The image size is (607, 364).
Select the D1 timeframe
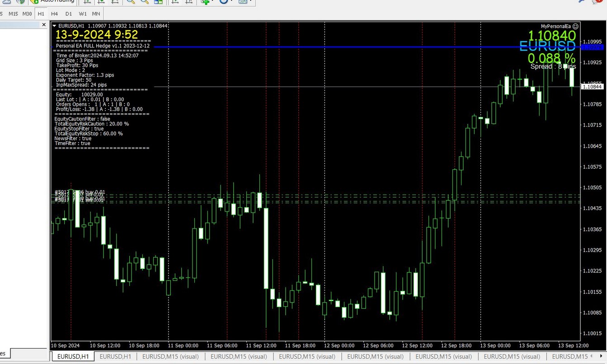[x=68, y=14]
